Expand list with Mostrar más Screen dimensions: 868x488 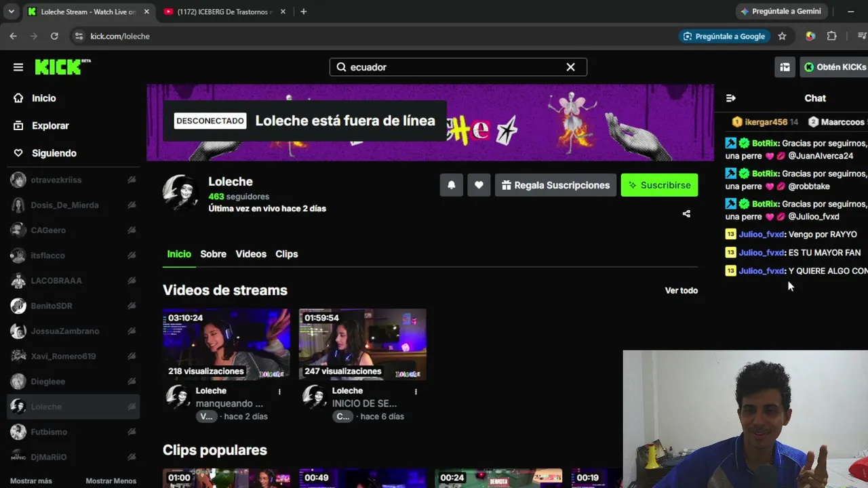tap(31, 481)
